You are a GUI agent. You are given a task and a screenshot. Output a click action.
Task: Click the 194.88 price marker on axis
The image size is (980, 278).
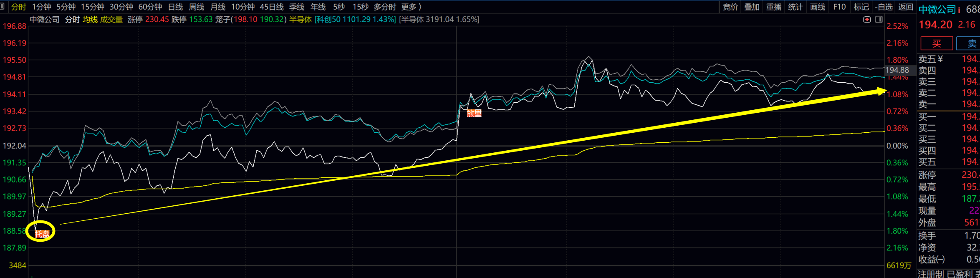[897, 70]
